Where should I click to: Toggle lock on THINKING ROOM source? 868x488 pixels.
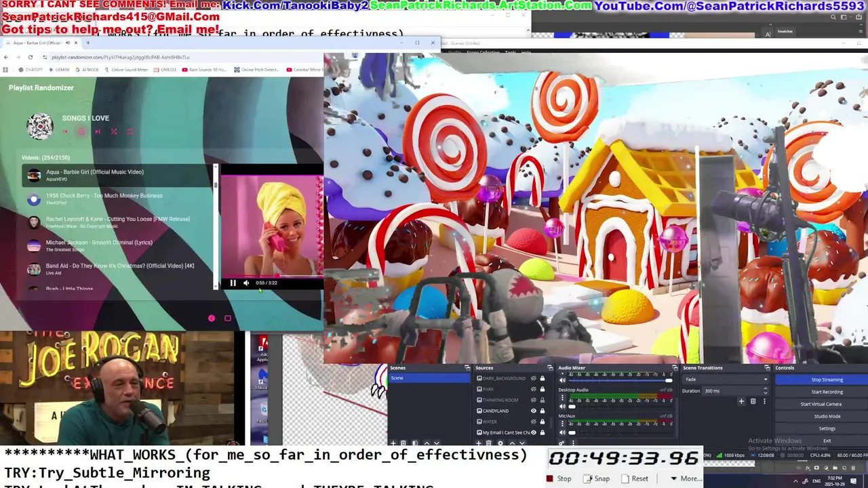[542, 400]
